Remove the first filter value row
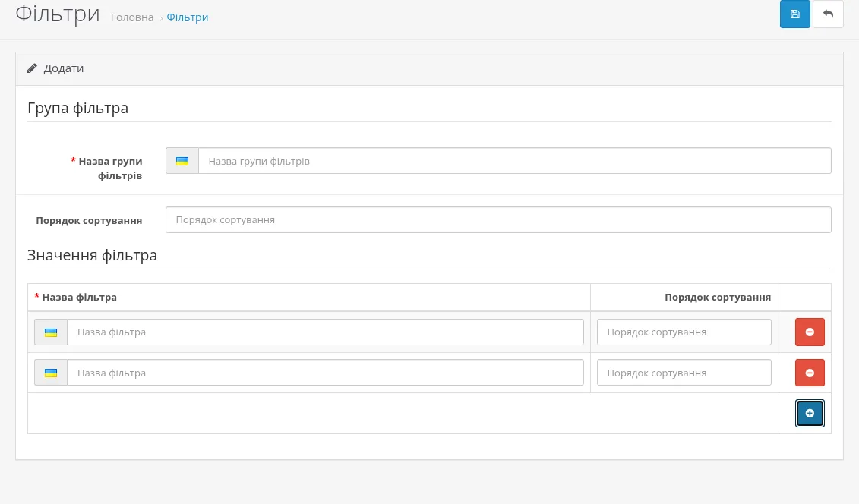The width and height of the screenshot is (859, 504). point(810,332)
